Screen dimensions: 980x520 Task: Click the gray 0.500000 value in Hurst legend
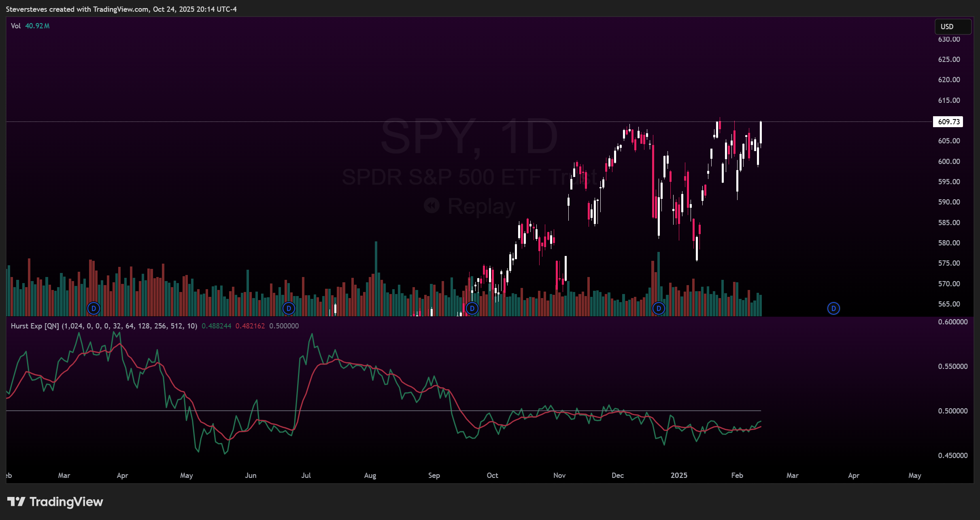[284, 326]
